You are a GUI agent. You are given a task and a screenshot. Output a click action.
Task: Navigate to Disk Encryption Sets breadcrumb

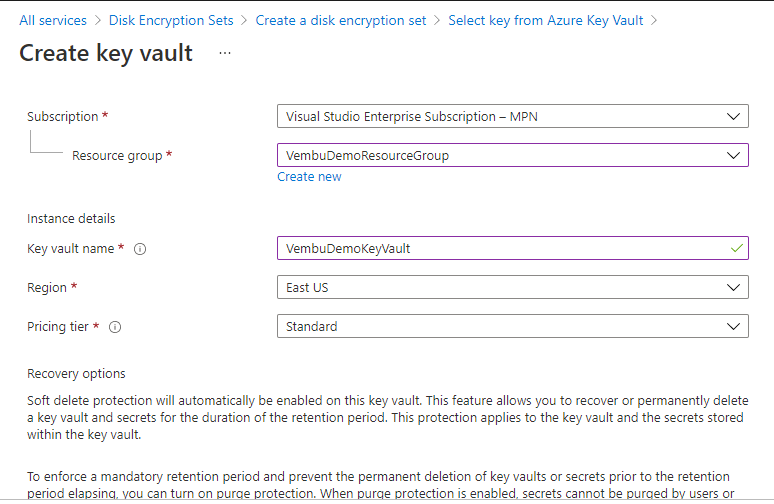point(171,20)
